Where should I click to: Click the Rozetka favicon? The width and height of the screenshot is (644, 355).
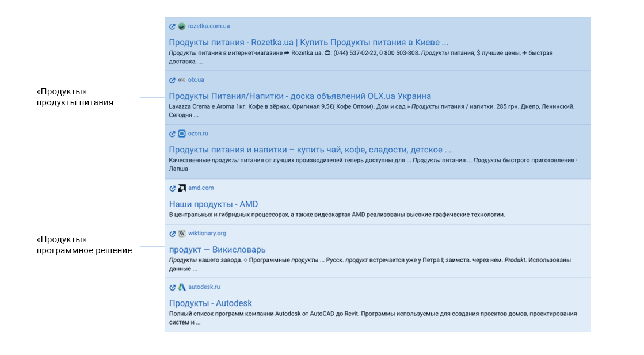point(181,26)
